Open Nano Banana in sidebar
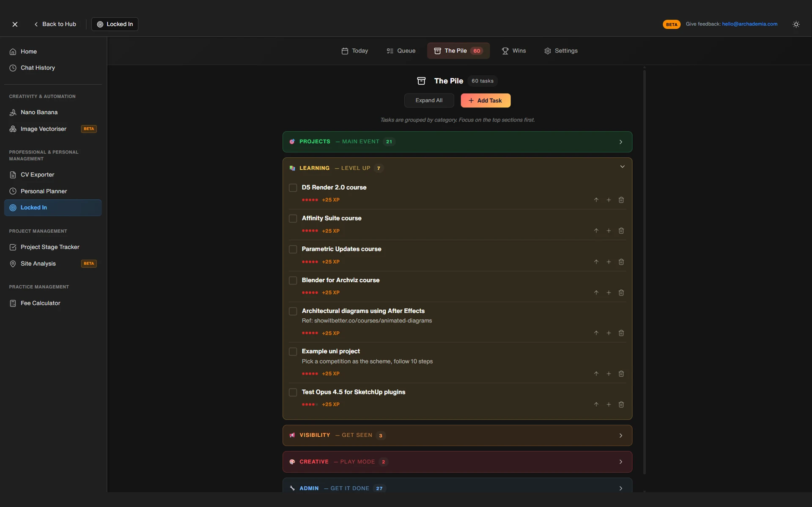This screenshot has height=507, width=812. click(x=39, y=112)
